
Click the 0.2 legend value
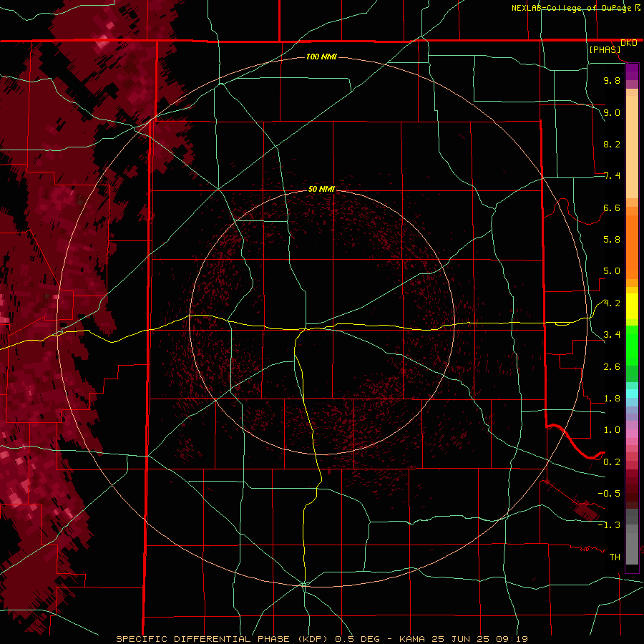click(612, 462)
